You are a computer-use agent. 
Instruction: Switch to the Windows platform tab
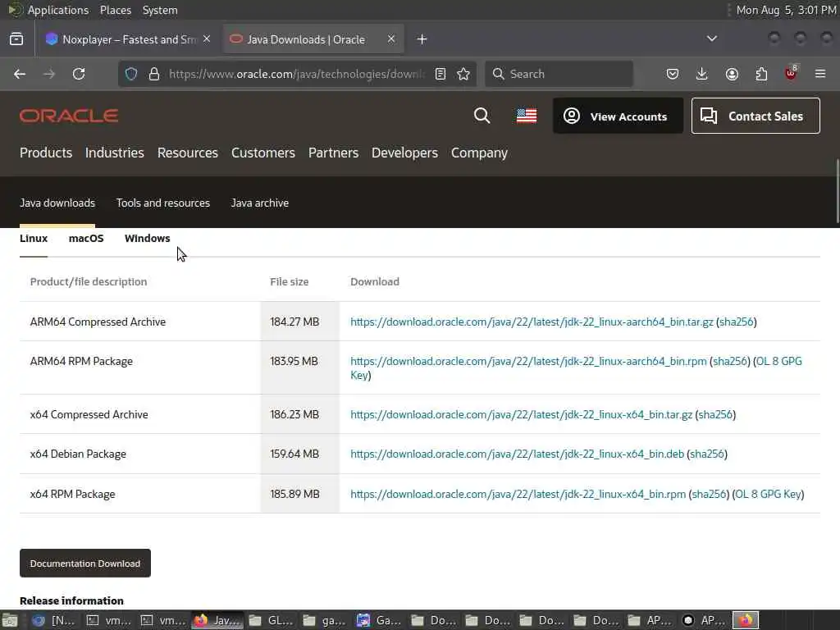(x=148, y=239)
